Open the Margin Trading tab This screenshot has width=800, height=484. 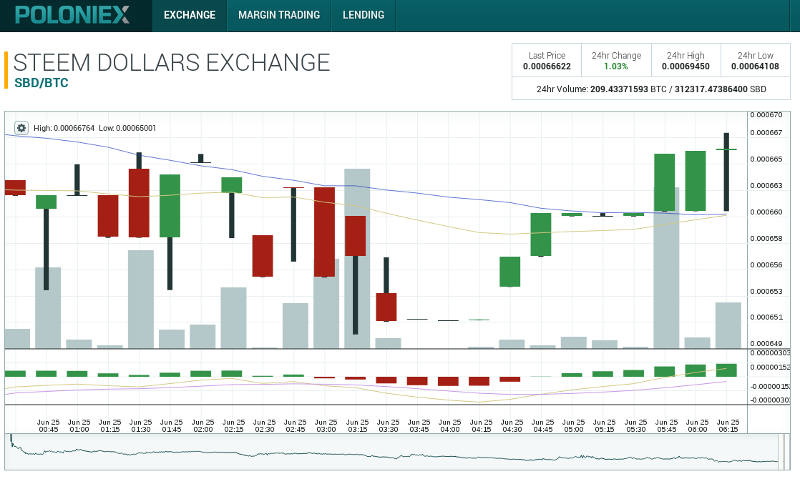click(279, 15)
